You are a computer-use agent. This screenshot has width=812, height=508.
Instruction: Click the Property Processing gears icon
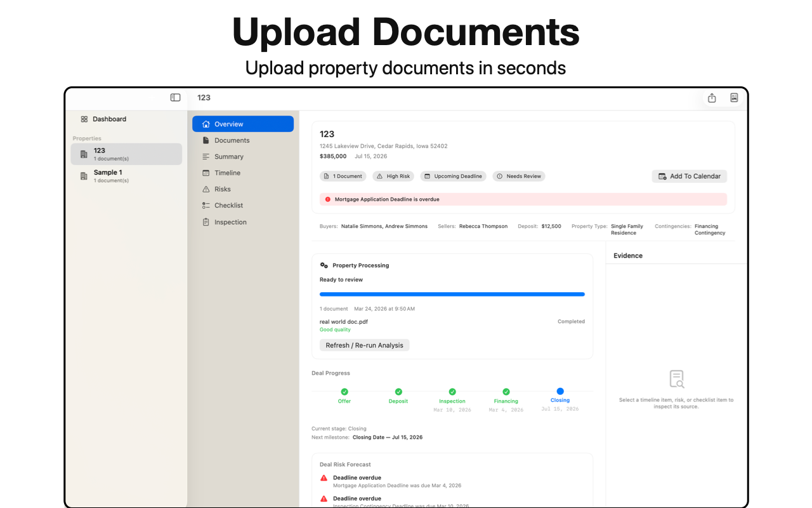tap(324, 265)
